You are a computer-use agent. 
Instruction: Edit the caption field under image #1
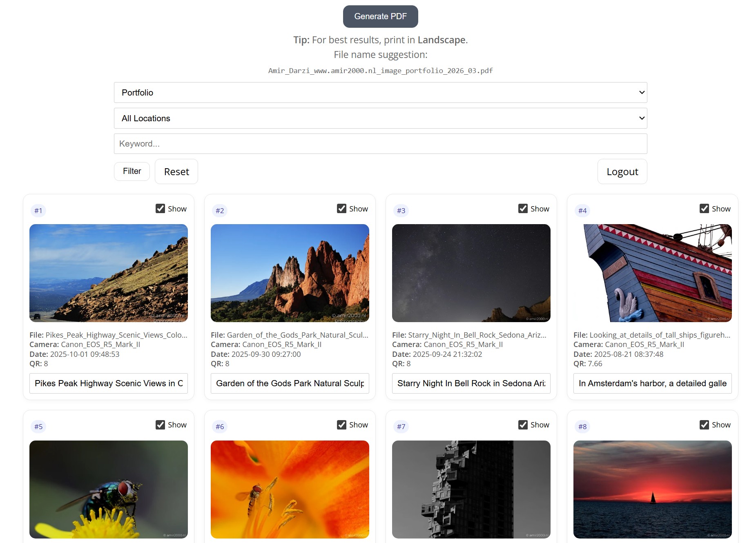[x=108, y=383]
